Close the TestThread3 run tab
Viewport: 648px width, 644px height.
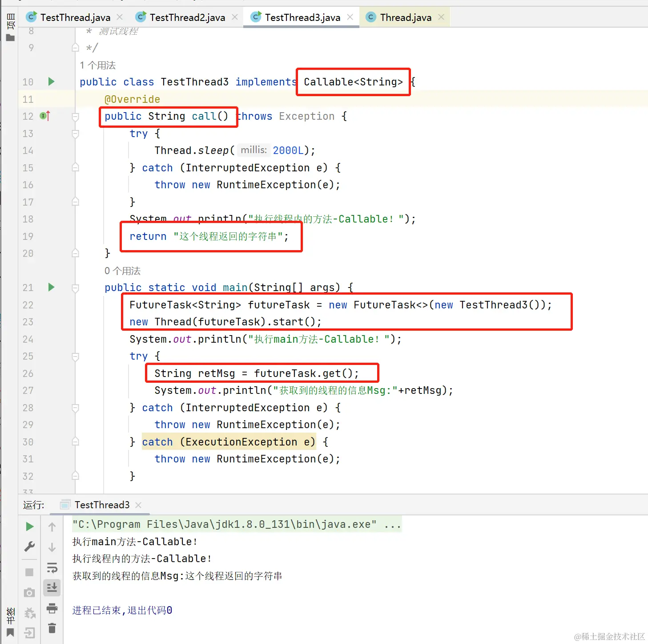138,505
